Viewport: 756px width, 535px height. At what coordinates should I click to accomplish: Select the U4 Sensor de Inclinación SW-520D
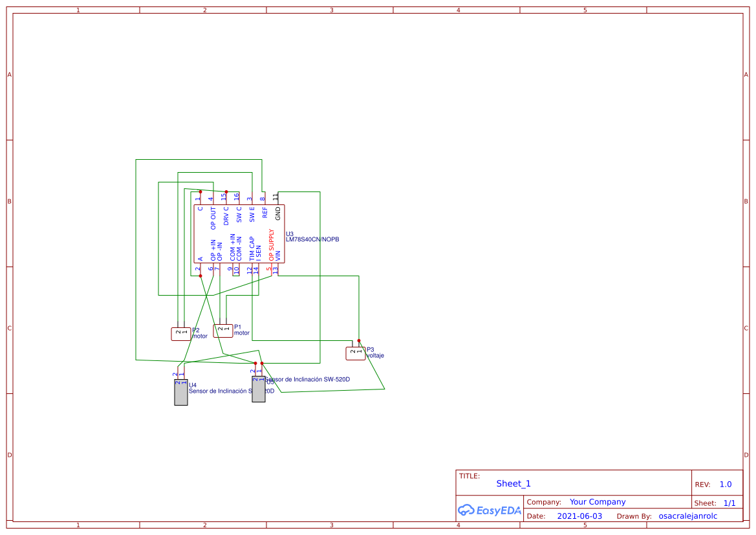point(180,391)
